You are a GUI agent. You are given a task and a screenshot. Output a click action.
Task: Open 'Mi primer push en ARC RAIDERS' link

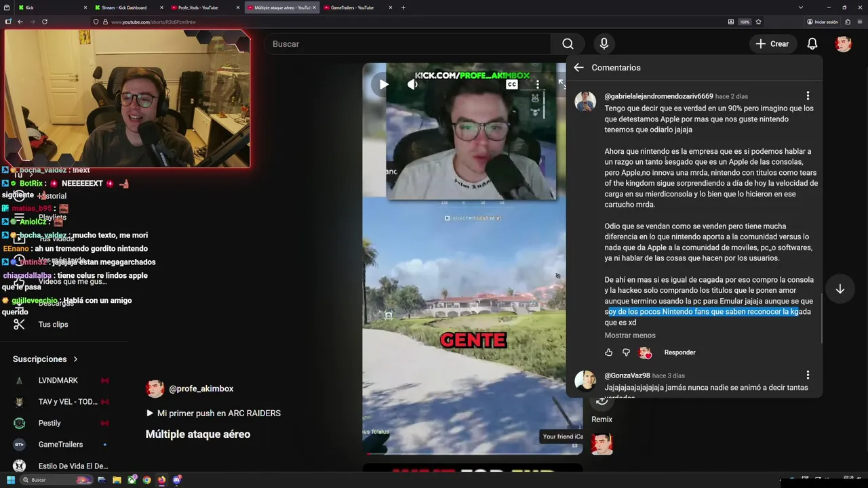214,413
